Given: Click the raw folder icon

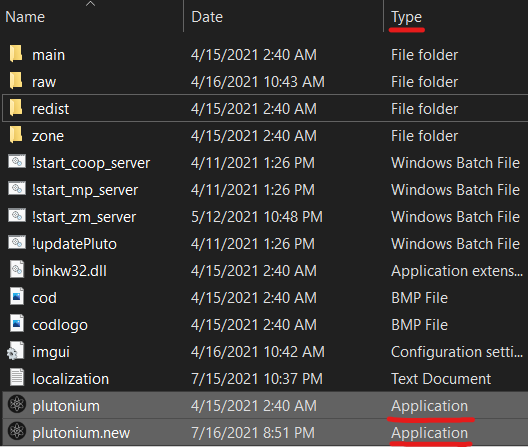Looking at the screenshot, I should tap(16, 81).
